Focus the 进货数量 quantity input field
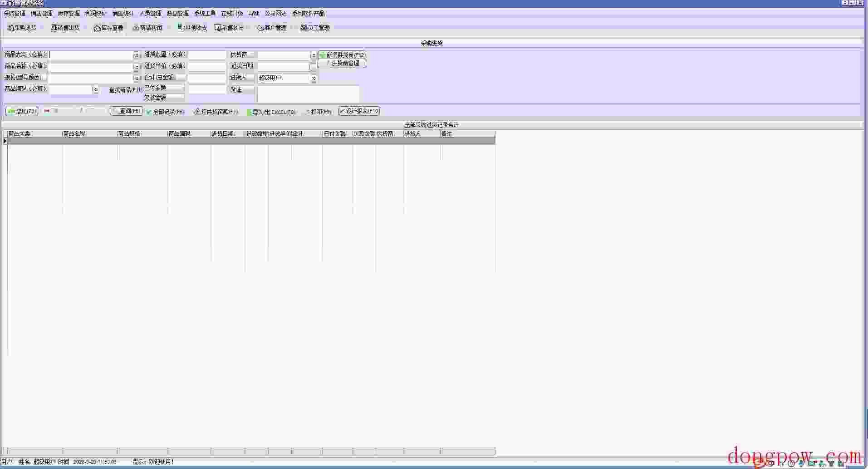This screenshot has width=868, height=469. pos(207,55)
